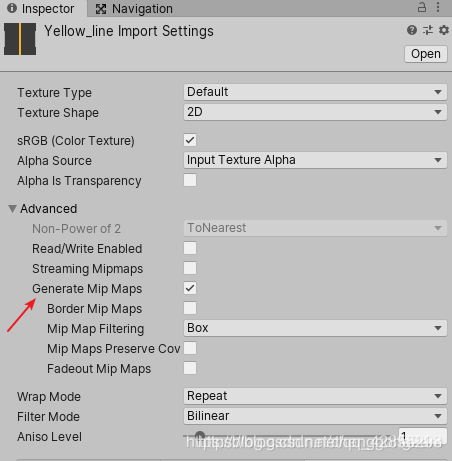Click the Streaming Mipmaps label
The width and height of the screenshot is (452, 461).
point(87,269)
